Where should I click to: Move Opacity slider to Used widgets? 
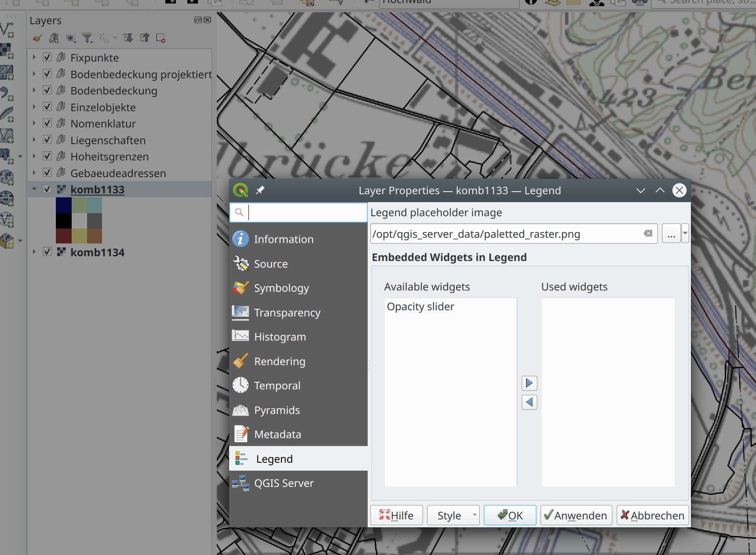point(529,383)
